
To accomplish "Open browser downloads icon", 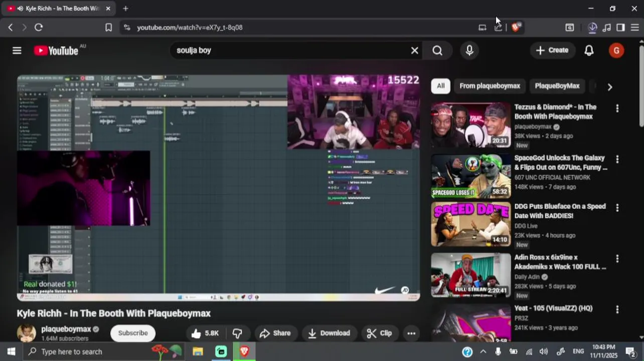I will (592, 28).
